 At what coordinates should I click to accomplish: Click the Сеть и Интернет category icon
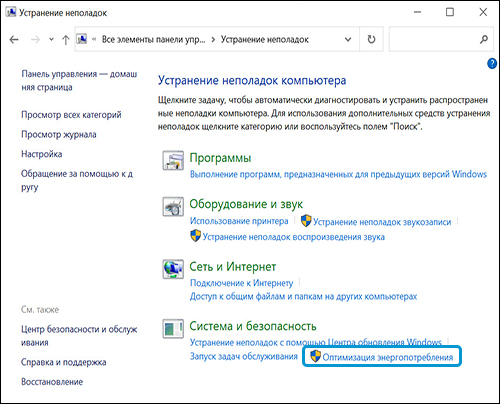(x=173, y=269)
